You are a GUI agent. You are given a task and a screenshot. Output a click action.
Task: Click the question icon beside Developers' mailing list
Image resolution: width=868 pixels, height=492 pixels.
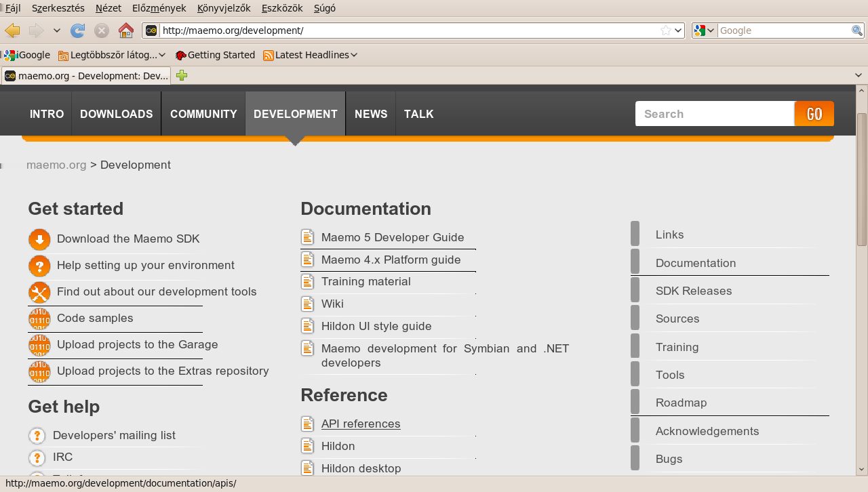(x=37, y=436)
